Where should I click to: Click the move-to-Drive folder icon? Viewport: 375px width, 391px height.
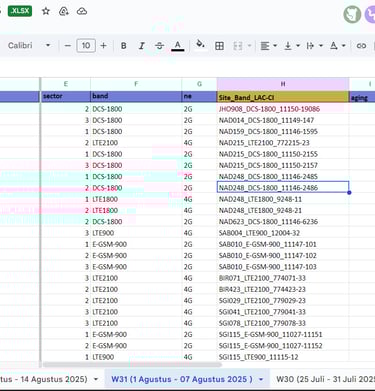[x=63, y=11]
